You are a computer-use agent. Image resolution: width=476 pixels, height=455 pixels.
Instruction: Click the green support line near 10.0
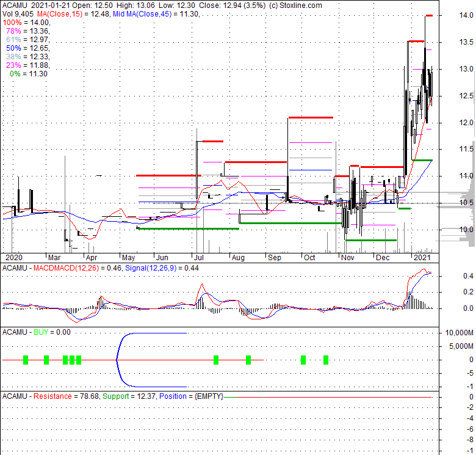[188, 228]
